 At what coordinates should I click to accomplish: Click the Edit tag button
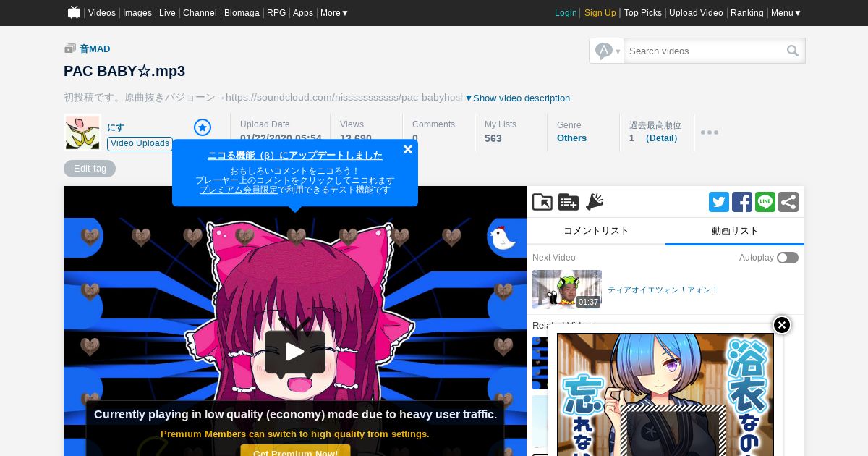pos(90,169)
